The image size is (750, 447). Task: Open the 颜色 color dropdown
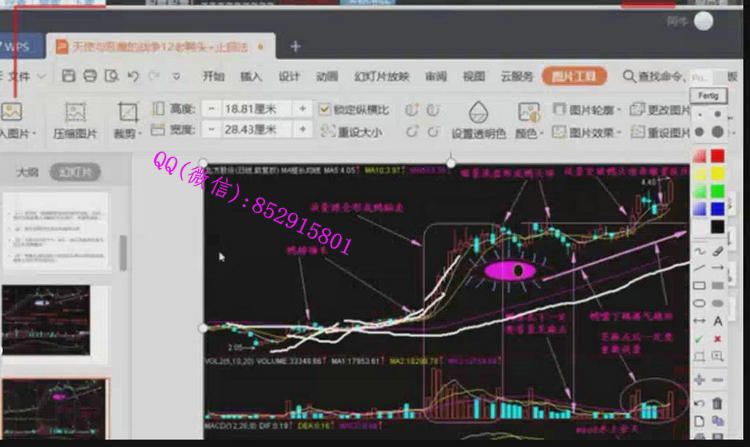pos(528,133)
